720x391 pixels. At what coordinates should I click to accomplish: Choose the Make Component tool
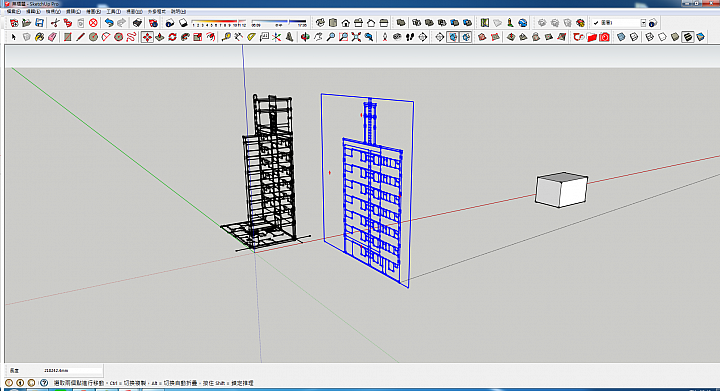click(27, 37)
